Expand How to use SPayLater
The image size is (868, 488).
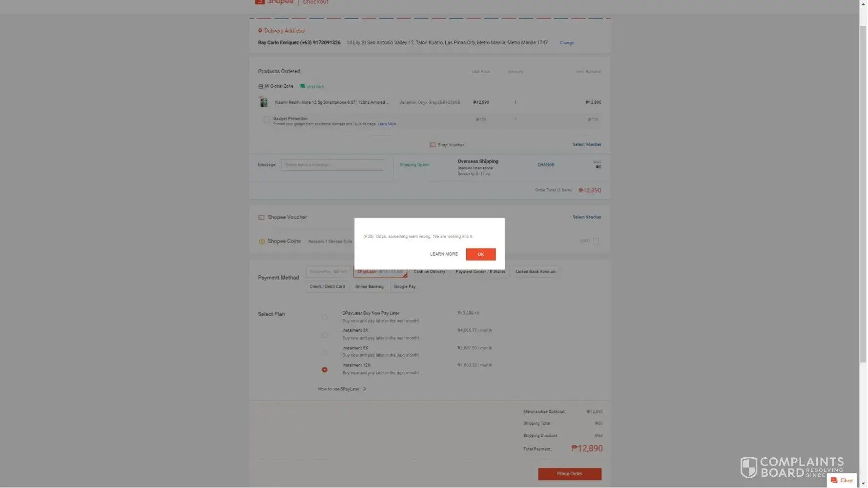[342, 389]
